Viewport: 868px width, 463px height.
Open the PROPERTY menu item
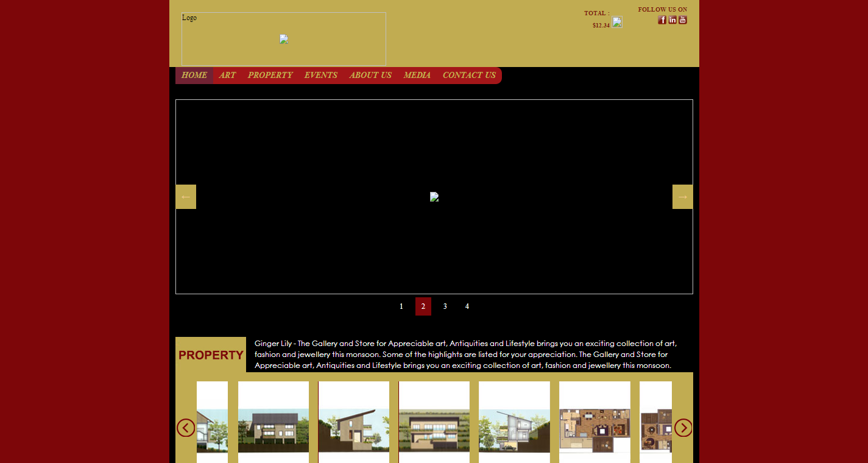pyautogui.click(x=270, y=76)
